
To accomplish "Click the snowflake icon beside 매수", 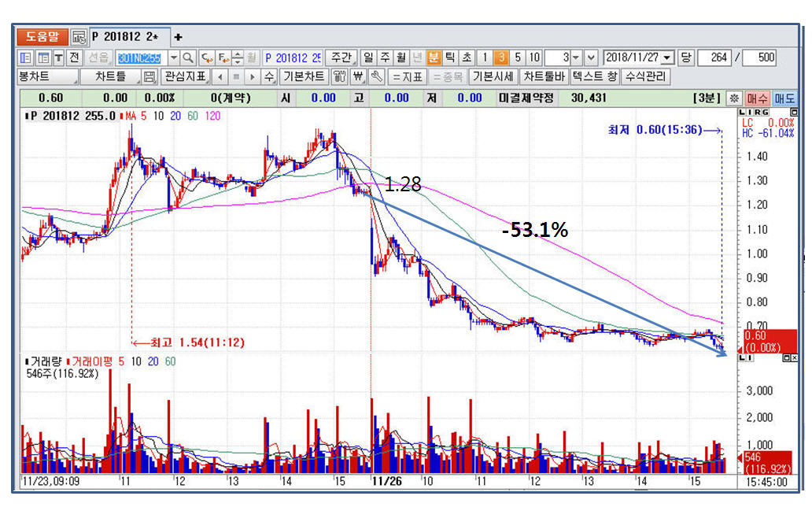I will click(733, 98).
